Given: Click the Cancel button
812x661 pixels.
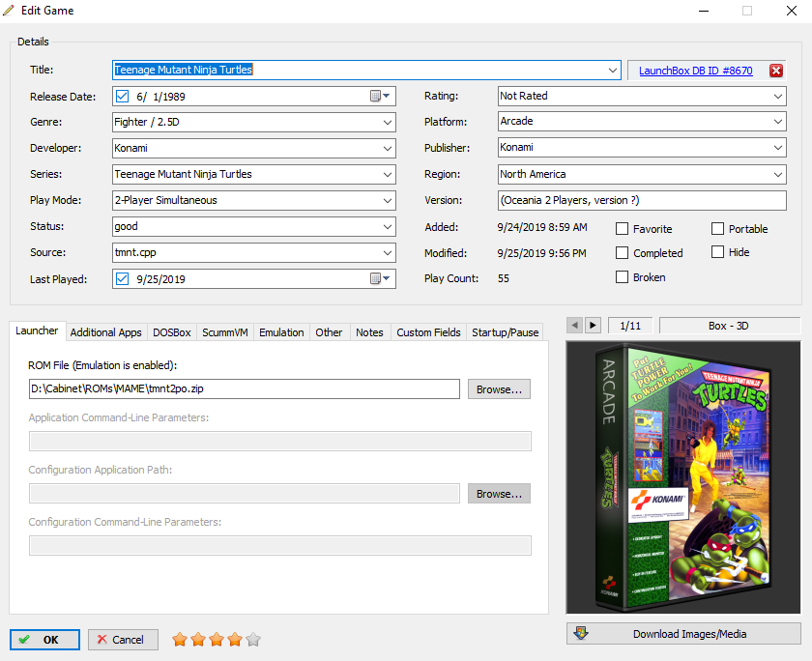Looking at the screenshot, I should 123,640.
